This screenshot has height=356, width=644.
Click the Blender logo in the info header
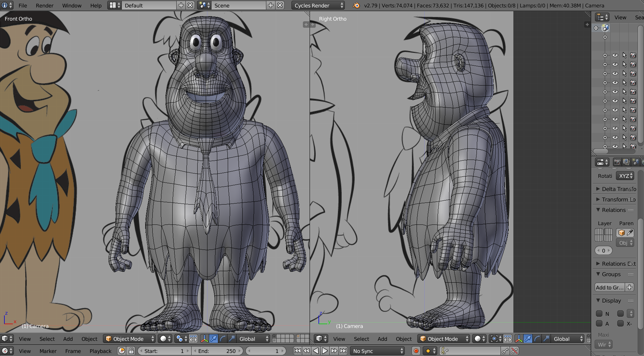(x=356, y=5)
